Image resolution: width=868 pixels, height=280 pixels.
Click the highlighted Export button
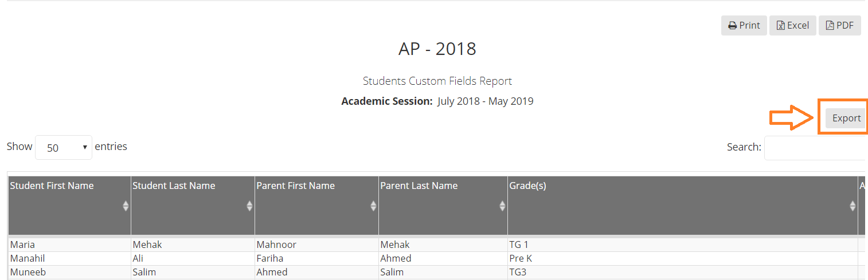pos(846,118)
